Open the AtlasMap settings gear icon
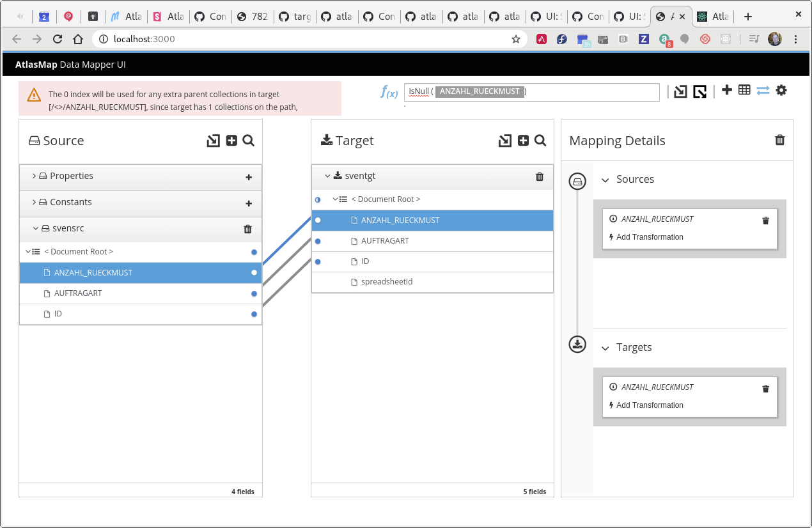The height and width of the screenshot is (528, 812). coord(781,90)
